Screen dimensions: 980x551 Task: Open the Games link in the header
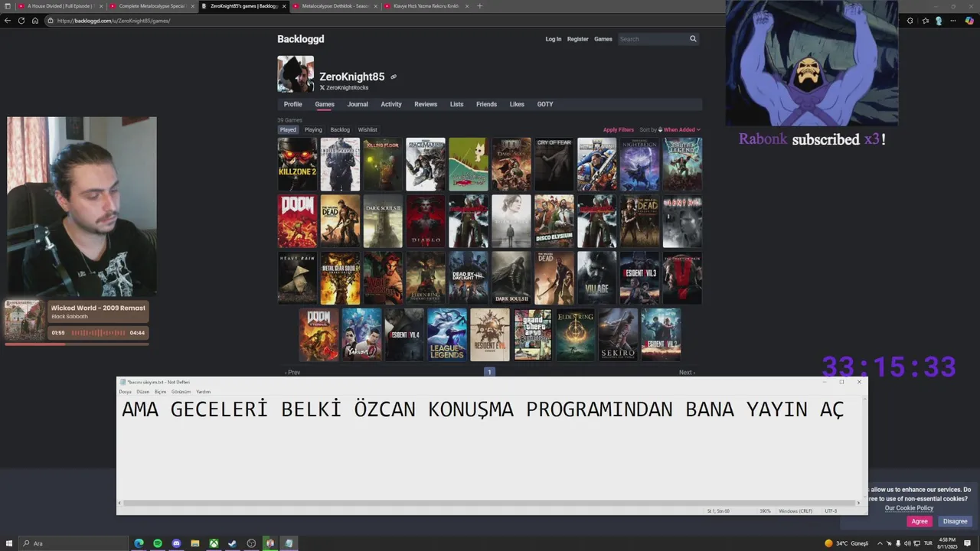click(x=603, y=39)
